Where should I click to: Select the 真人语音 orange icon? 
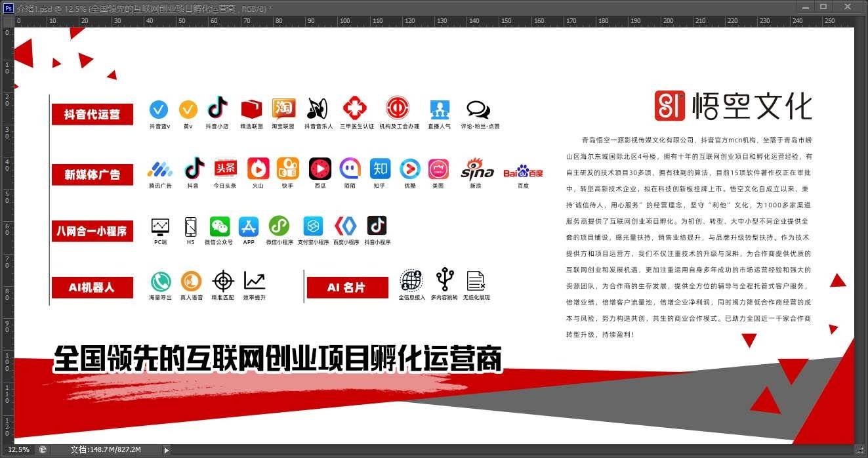click(191, 281)
